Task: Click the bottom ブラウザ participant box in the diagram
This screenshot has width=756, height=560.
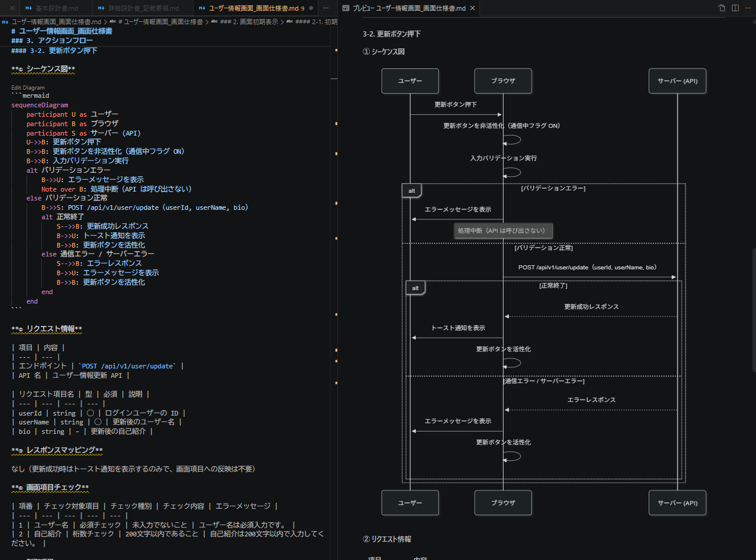Action: pyautogui.click(x=503, y=503)
